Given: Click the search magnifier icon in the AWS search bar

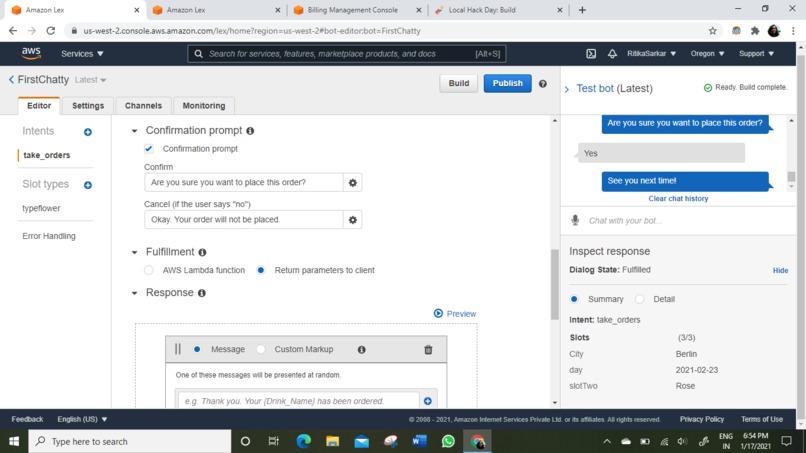Looking at the screenshot, I should (198, 53).
